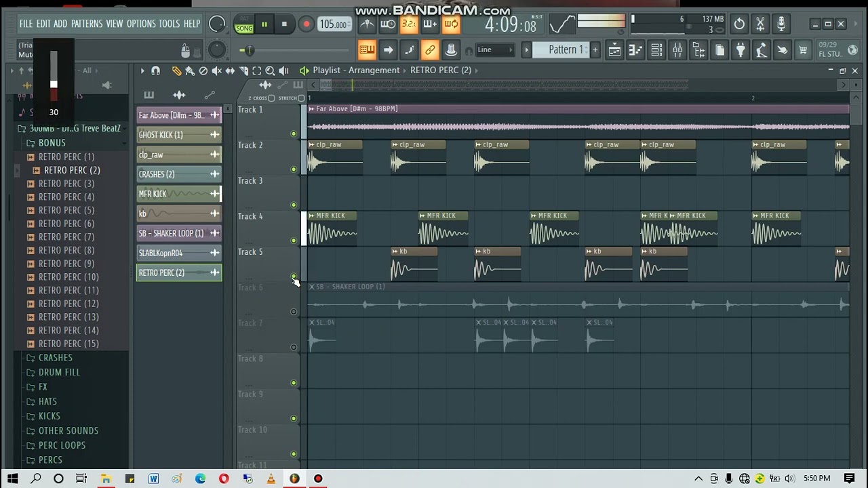868x488 pixels.
Task: Open Microsoft Word from the taskbar
Action: (153, 479)
